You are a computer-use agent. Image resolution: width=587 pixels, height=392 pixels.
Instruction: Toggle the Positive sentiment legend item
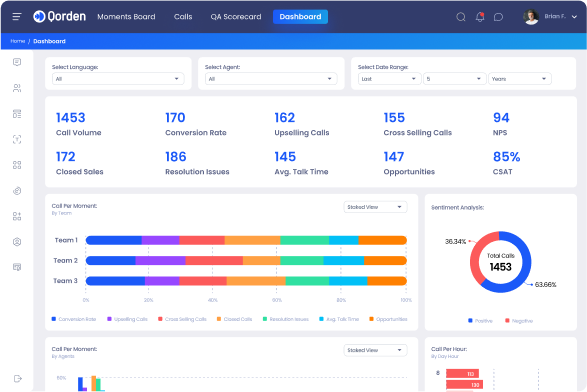click(x=480, y=321)
